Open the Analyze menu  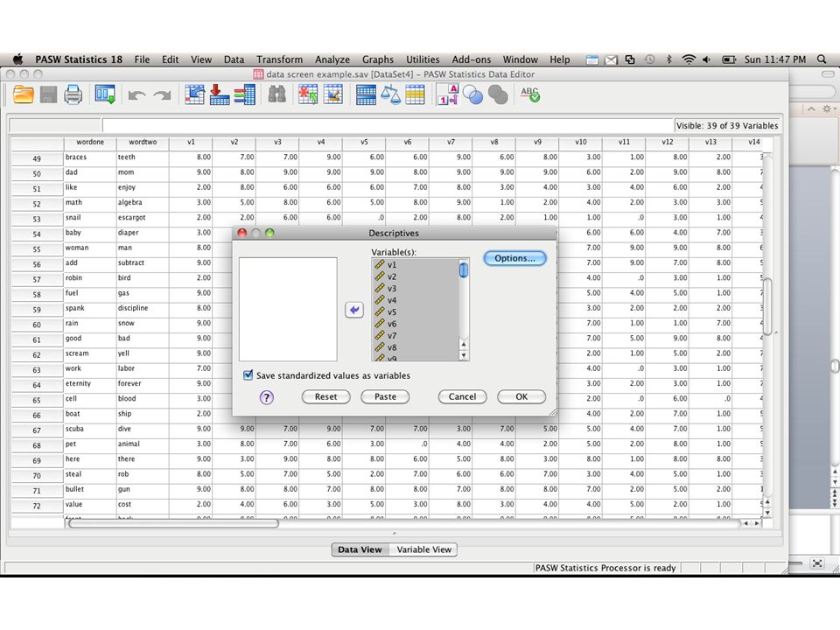click(332, 59)
